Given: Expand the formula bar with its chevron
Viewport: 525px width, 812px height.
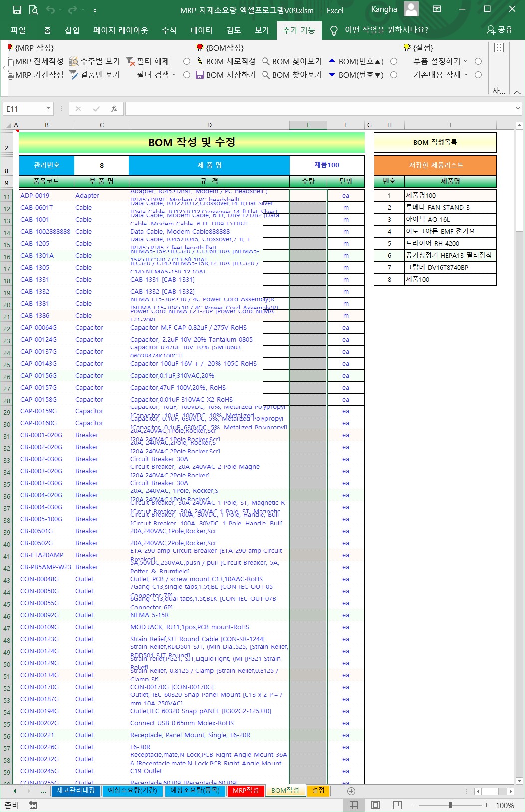Looking at the screenshot, I should (x=518, y=108).
